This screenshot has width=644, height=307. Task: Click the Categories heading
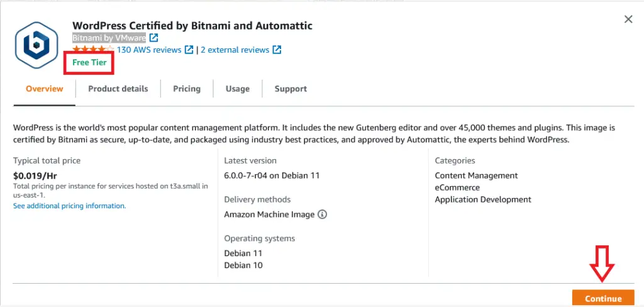[455, 160]
